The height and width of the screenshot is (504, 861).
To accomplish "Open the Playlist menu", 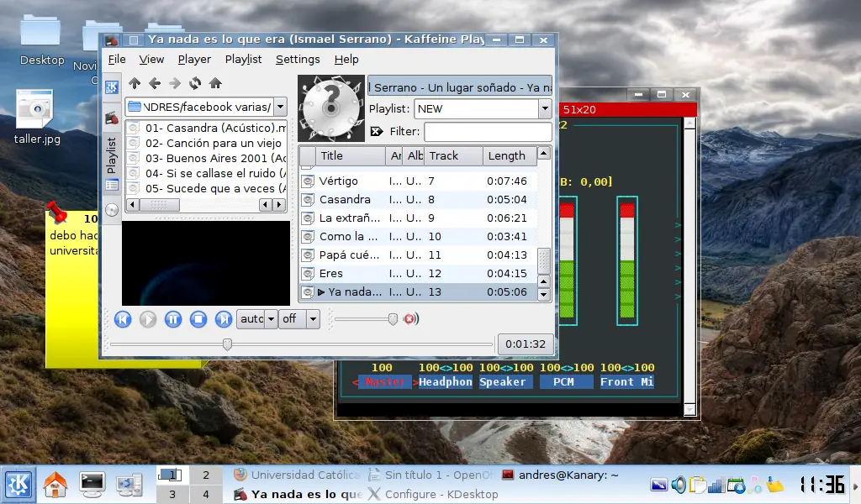I will [x=243, y=60].
